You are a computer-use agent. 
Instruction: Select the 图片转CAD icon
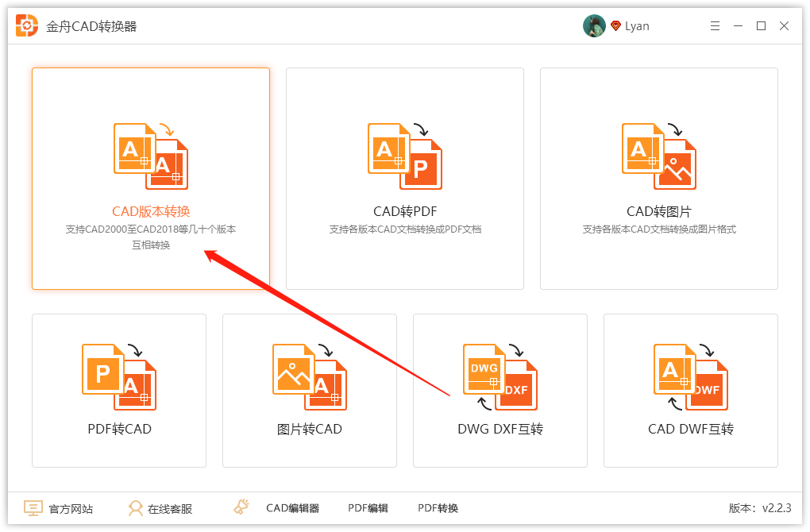[310, 376]
